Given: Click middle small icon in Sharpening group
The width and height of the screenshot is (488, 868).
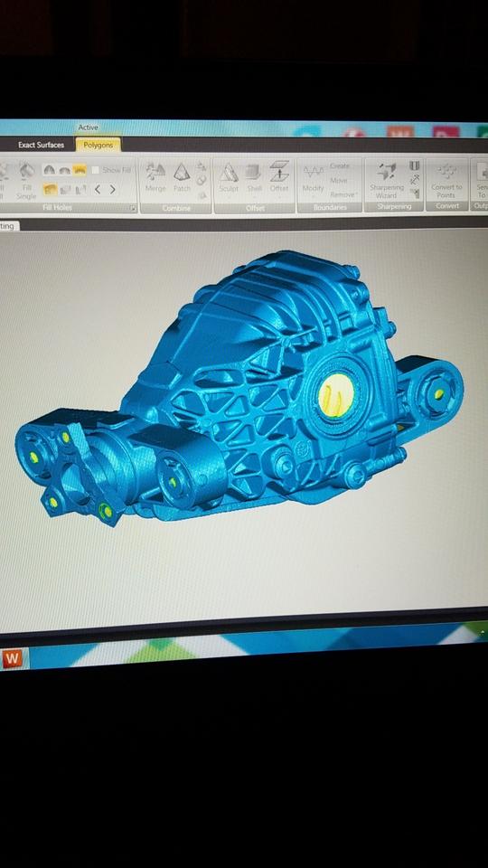Looking at the screenshot, I should [415, 180].
